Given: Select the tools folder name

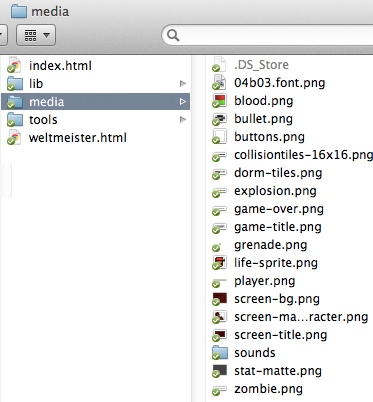Looking at the screenshot, I should [43, 120].
